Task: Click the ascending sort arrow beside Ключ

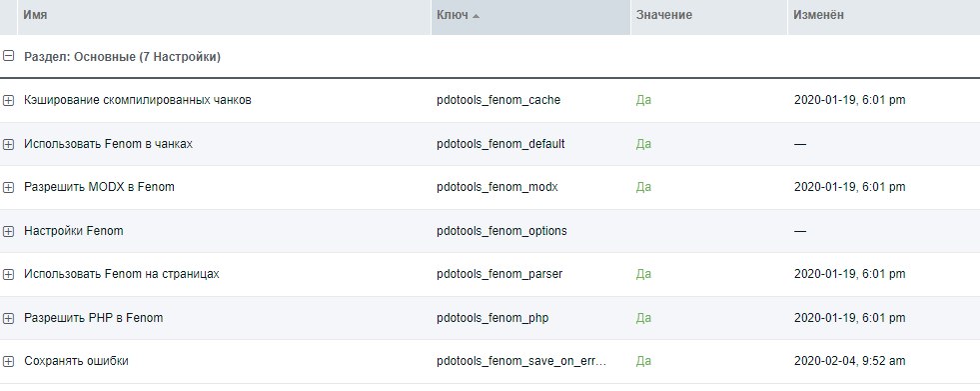Action: (477, 16)
